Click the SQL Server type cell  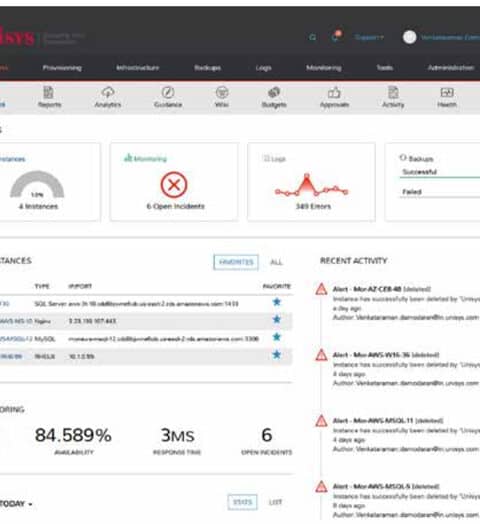pos(50,304)
